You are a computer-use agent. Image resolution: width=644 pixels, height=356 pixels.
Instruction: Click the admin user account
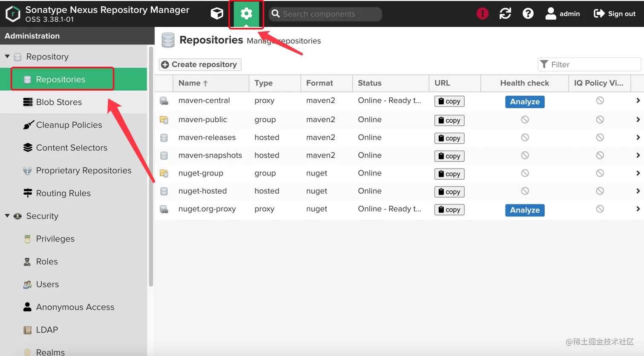(x=563, y=14)
